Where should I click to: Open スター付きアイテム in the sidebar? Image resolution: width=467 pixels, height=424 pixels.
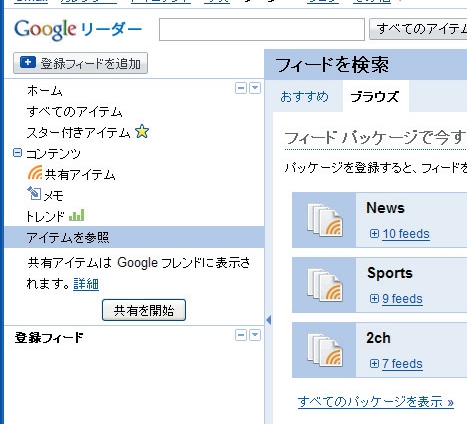click(79, 132)
